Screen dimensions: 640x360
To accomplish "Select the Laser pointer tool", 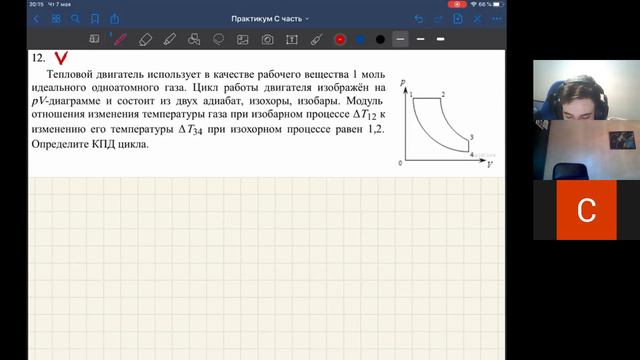I will tap(316, 40).
